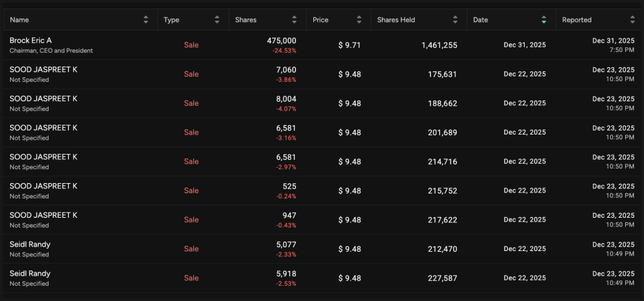Screen dimensions: 644x301
Task: Click the 525 shares sold value
Action: [x=289, y=186]
